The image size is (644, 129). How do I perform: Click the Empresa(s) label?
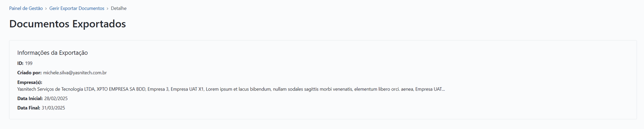(x=30, y=82)
